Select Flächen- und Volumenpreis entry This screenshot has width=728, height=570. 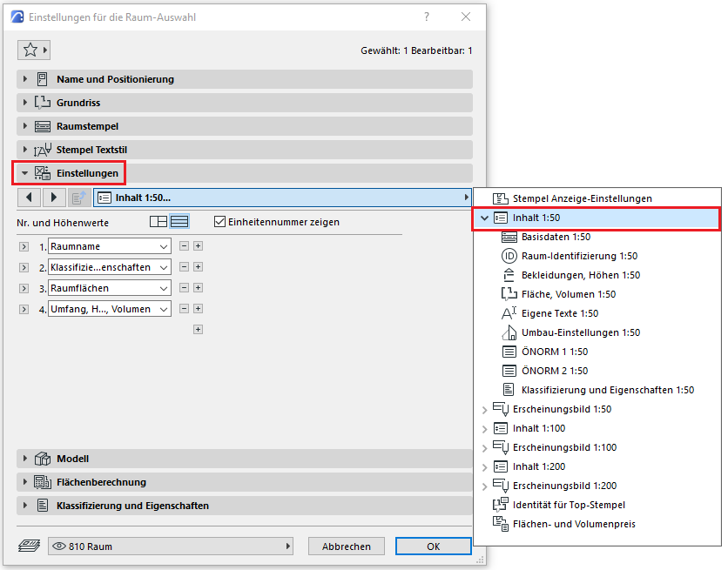tap(574, 524)
